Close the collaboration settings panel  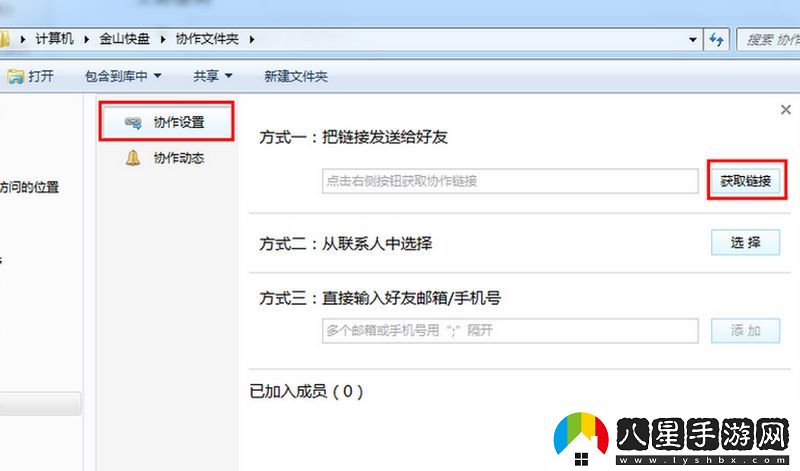[786, 109]
